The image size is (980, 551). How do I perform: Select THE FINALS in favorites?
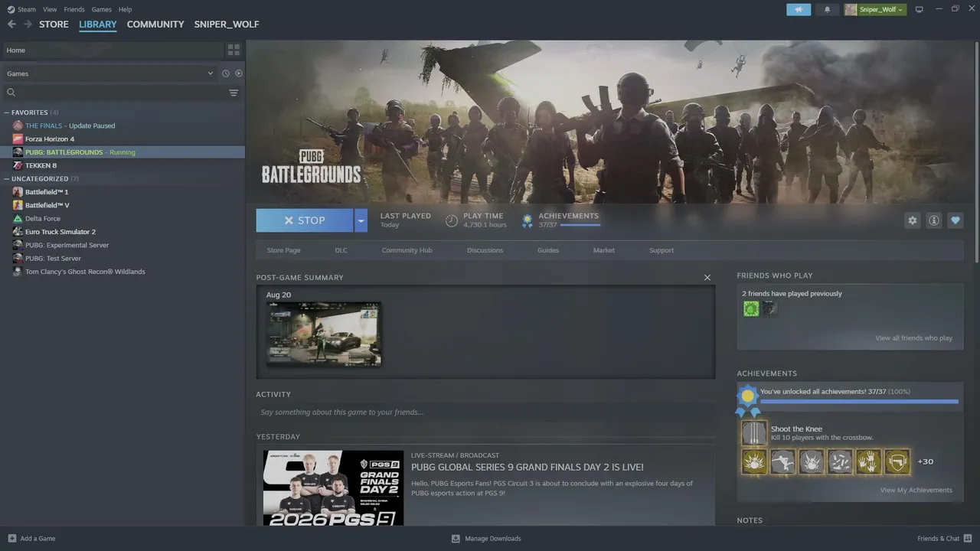122,126
